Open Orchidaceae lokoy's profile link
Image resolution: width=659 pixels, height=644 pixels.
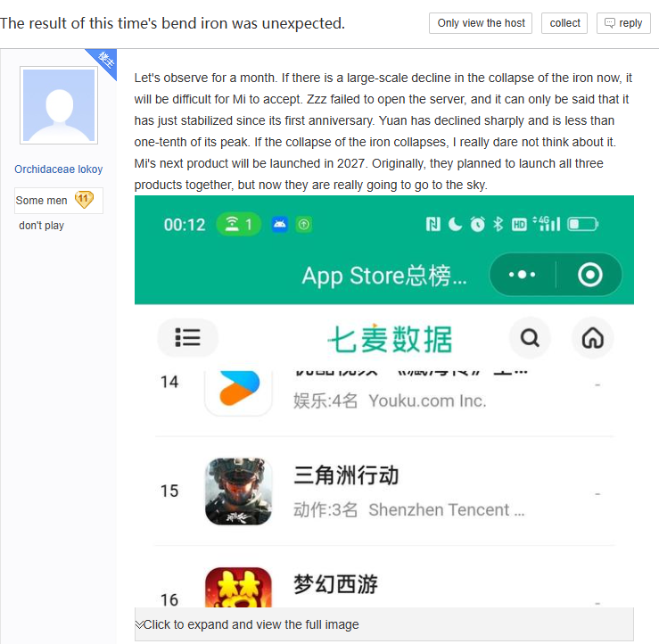[x=59, y=169]
